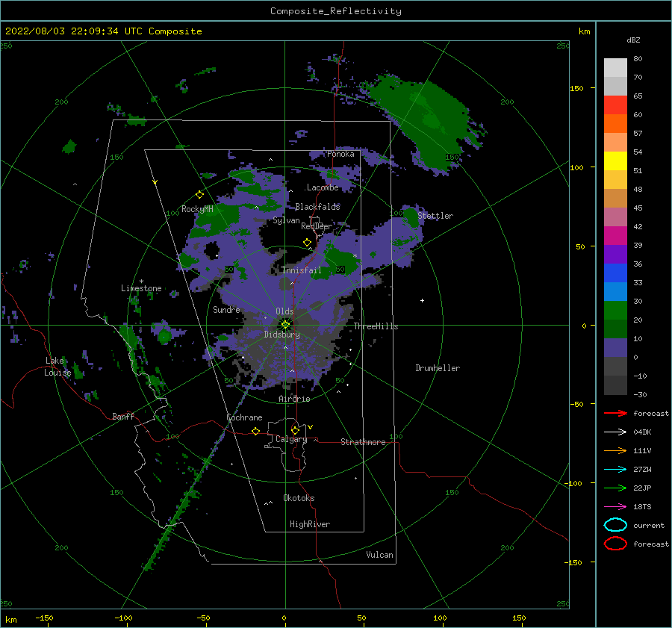The height and width of the screenshot is (628, 672).
Task: Click the Lacombe label
Action: coord(323,187)
